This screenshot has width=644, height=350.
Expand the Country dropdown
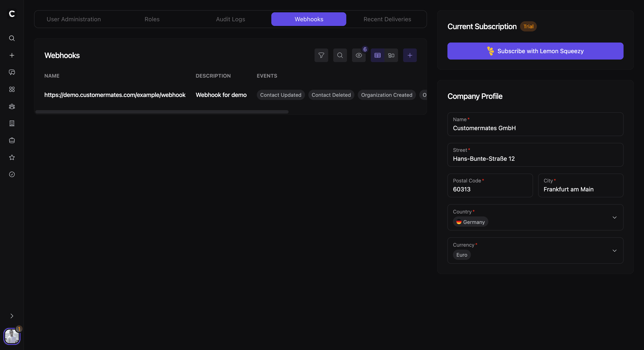tap(614, 218)
